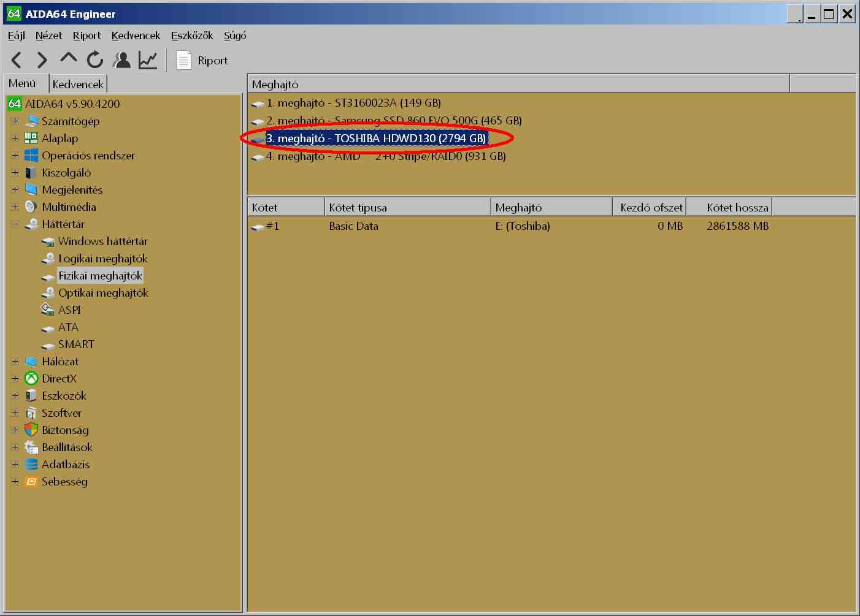The height and width of the screenshot is (616, 860).
Task: Click the Hálózat network icon
Action: click(x=31, y=361)
